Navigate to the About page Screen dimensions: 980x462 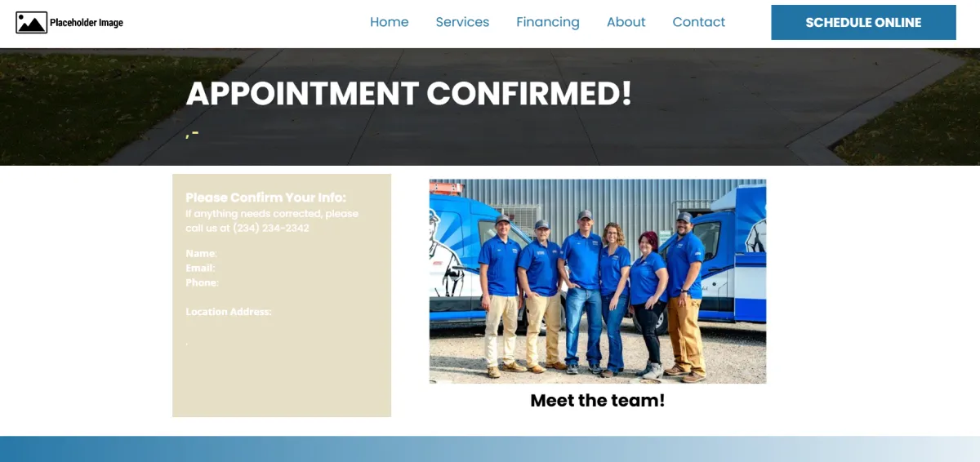(x=626, y=22)
